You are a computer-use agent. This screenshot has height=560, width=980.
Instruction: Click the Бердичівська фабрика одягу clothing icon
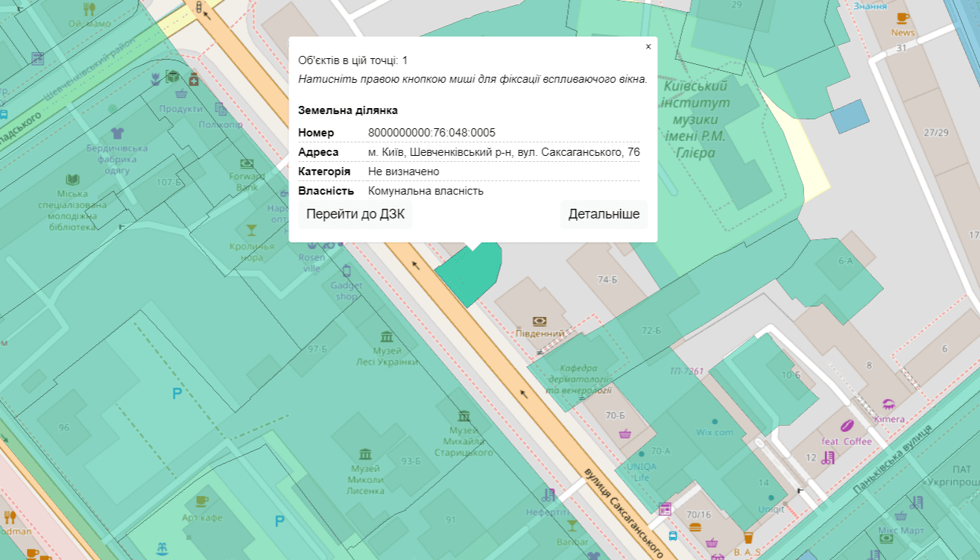click(x=117, y=133)
